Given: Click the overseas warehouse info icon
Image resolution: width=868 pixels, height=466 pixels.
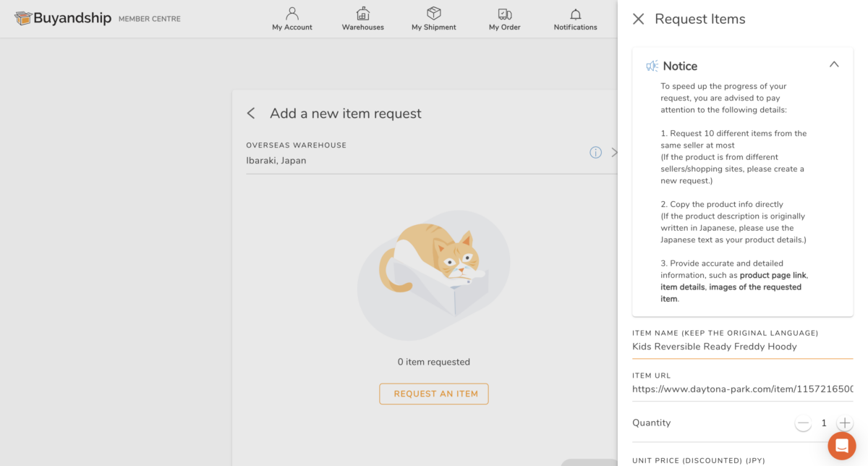Looking at the screenshot, I should [x=595, y=152].
